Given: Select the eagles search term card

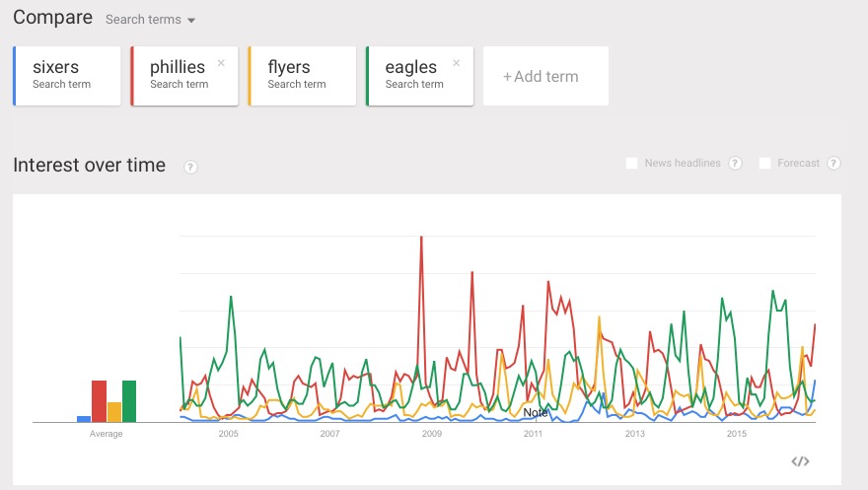Looking at the screenshot, I should 418,76.
